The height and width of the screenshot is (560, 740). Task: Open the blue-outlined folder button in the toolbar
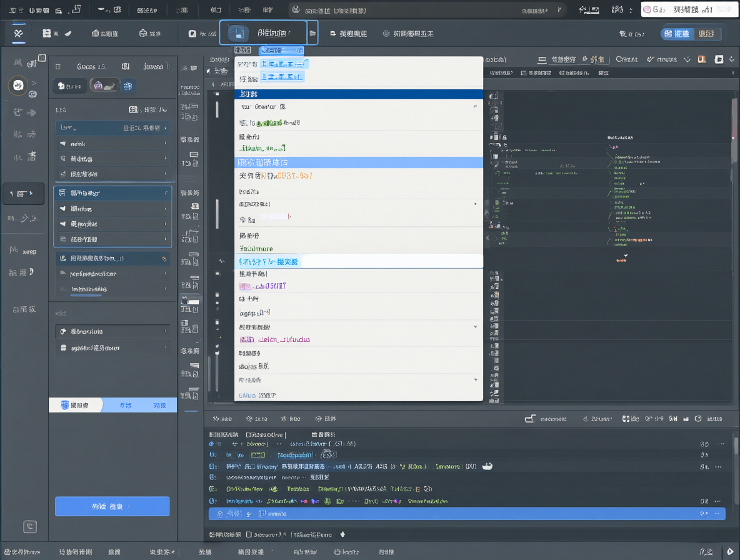[x=263, y=32]
